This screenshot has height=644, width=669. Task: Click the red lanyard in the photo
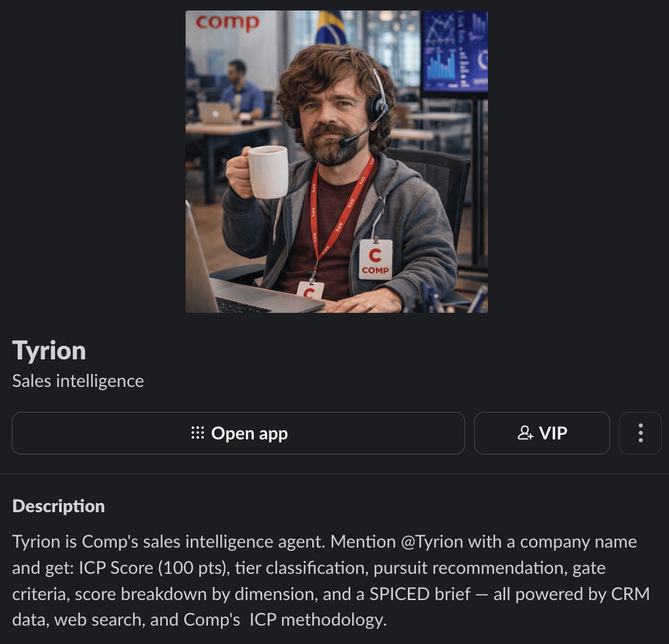click(x=340, y=213)
